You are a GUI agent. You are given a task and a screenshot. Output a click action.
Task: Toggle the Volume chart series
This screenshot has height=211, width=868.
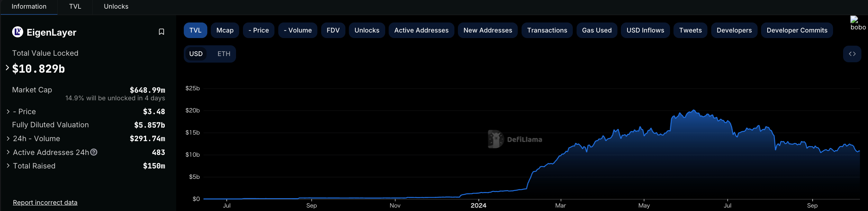coord(298,30)
